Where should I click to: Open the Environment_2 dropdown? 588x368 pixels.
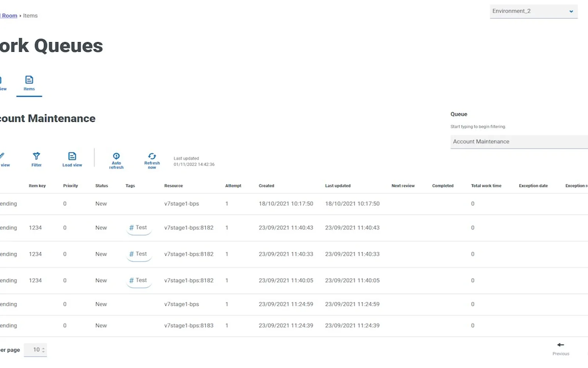pyautogui.click(x=534, y=11)
